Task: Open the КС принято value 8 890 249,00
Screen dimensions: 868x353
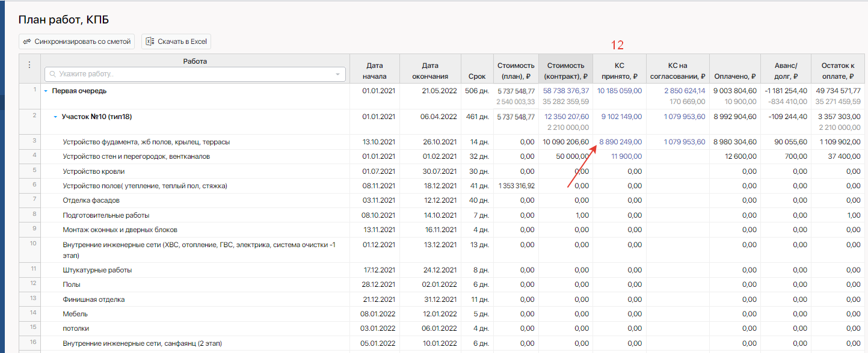Action: (620, 142)
